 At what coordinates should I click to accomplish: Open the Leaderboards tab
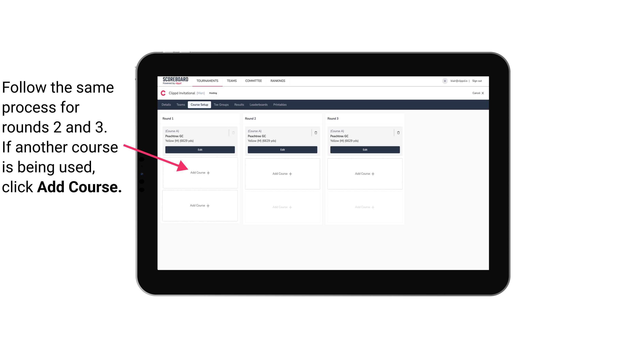(x=258, y=104)
